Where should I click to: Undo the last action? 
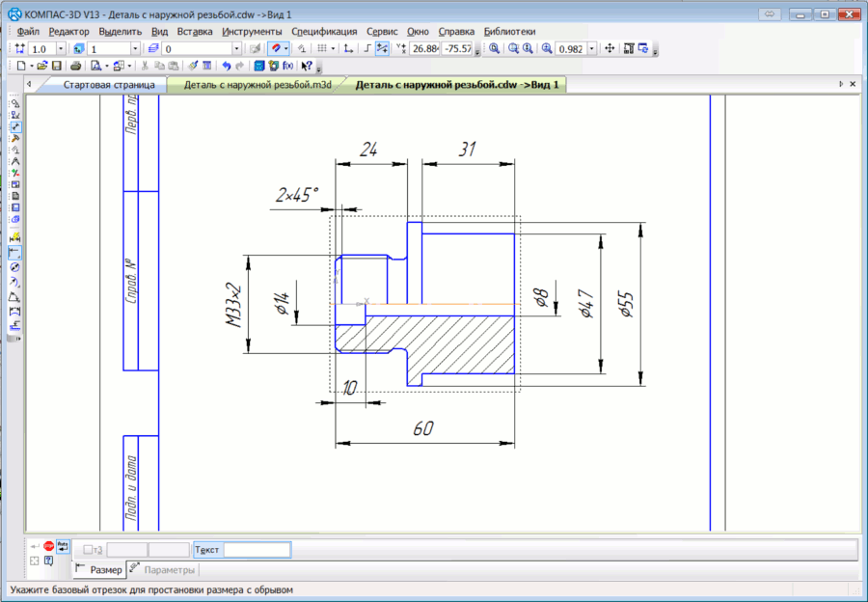pyautogui.click(x=226, y=66)
